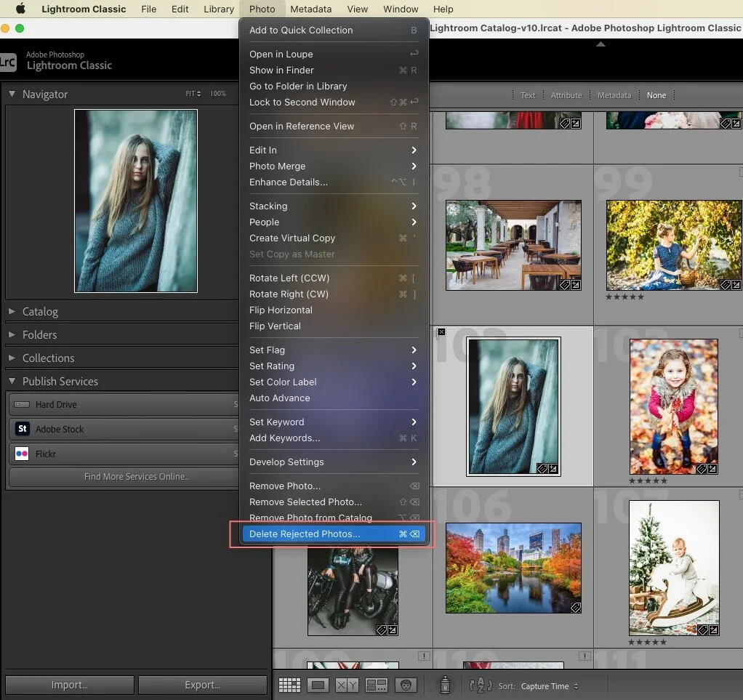743x700 pixels.
Task: Click the Flickr publish service icon
Action: [22, 454]
